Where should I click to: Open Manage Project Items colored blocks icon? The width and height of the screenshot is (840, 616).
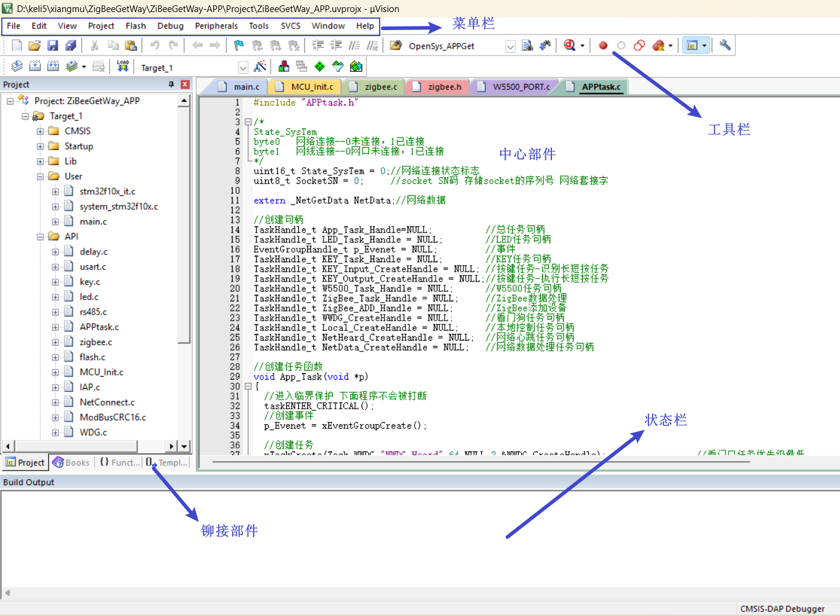point(284,66)
